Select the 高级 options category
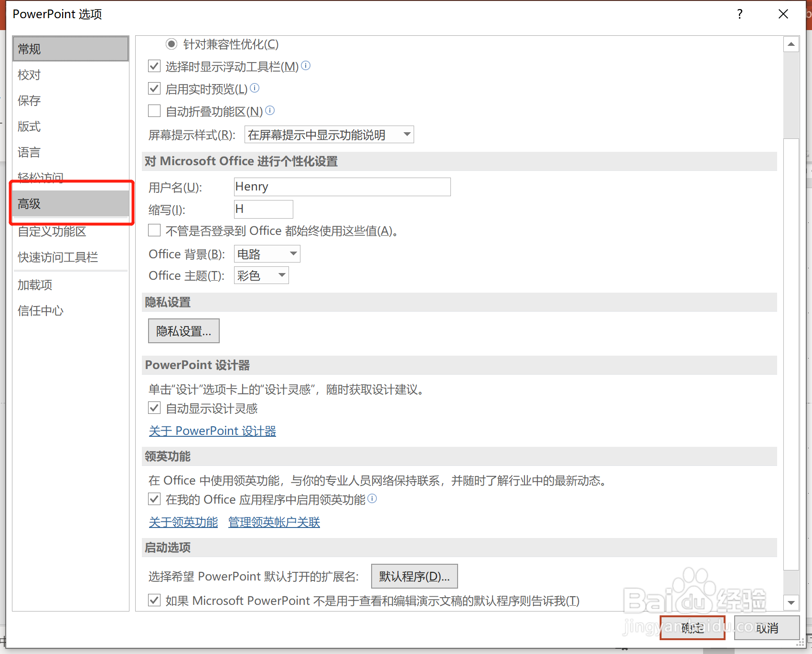 pyautogui.click(x=71, y=204)
